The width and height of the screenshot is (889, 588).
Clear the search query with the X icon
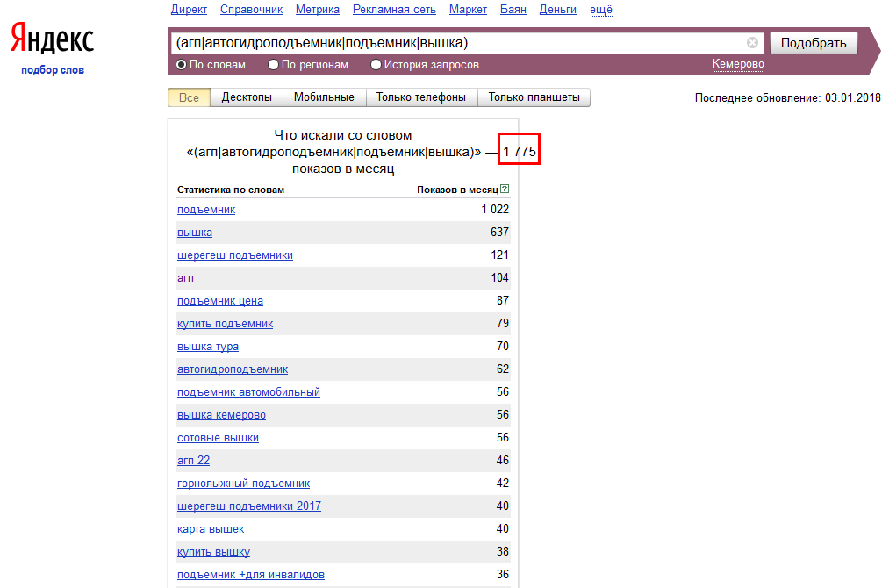(x=752, y=42)
